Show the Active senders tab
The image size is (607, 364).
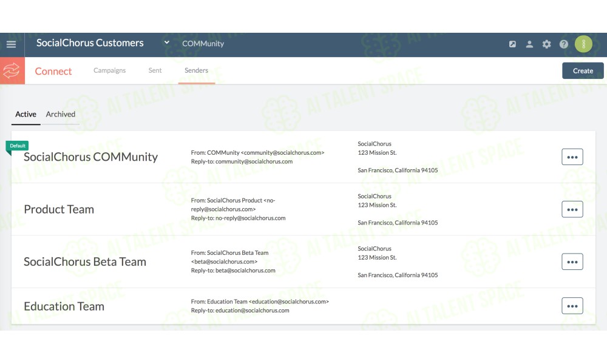(25, 114)
